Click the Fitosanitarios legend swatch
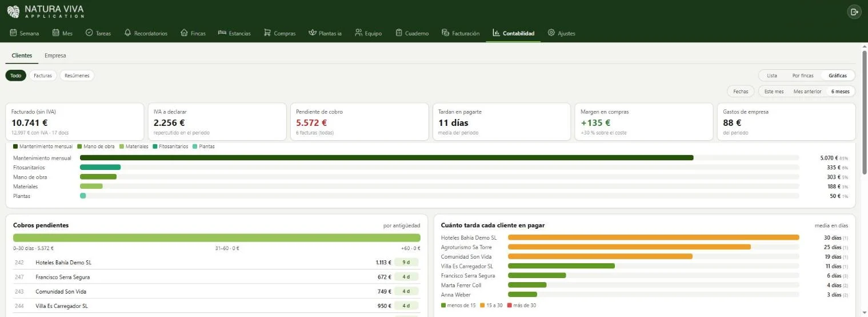Viewport: 868px width, 317px height. 155,146
